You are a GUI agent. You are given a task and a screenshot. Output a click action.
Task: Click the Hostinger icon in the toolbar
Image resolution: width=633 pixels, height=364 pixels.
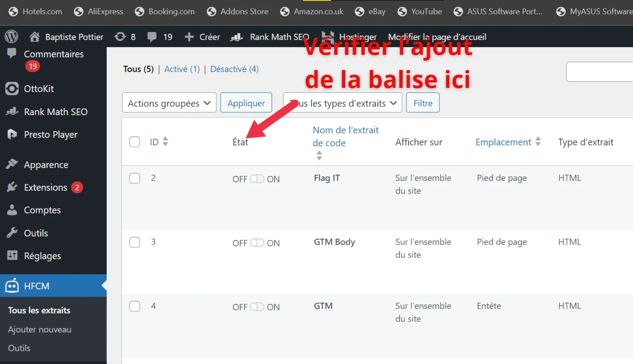(x=328, y=36)
